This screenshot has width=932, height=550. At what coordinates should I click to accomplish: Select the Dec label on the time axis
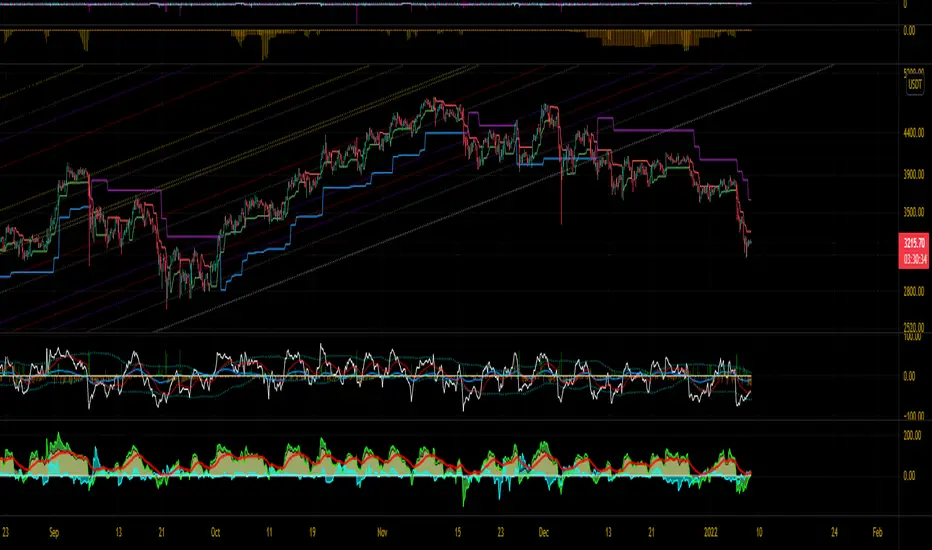(x=543, y=533)
